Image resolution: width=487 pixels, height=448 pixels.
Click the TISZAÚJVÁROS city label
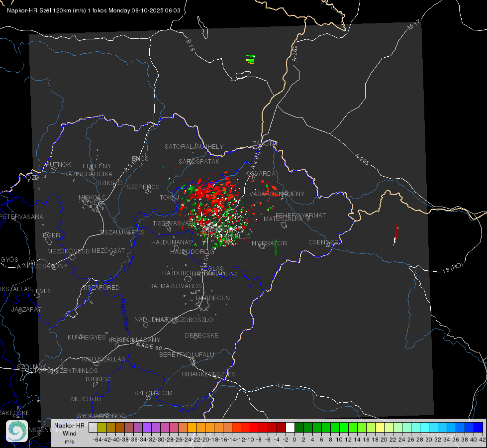tap(122, 232)
